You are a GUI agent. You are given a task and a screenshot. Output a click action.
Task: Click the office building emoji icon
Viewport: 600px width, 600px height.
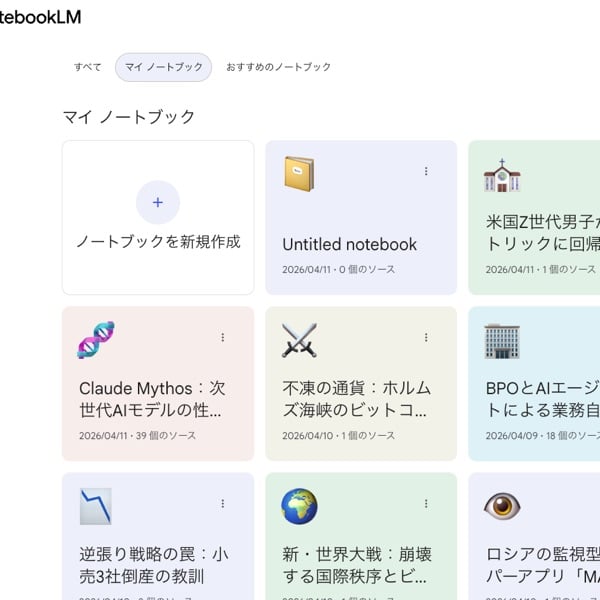coord(502,340)
